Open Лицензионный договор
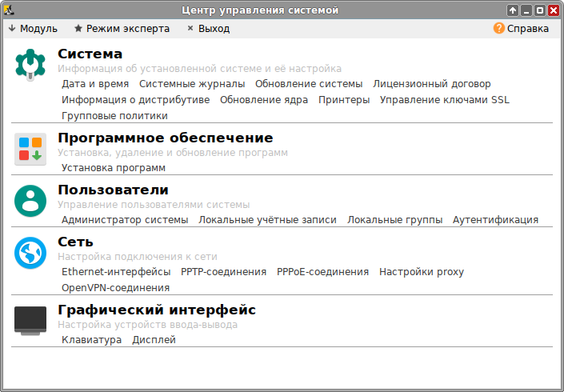Image resolution: width=564 pixels, height=392 pixels. pos(432,84)
